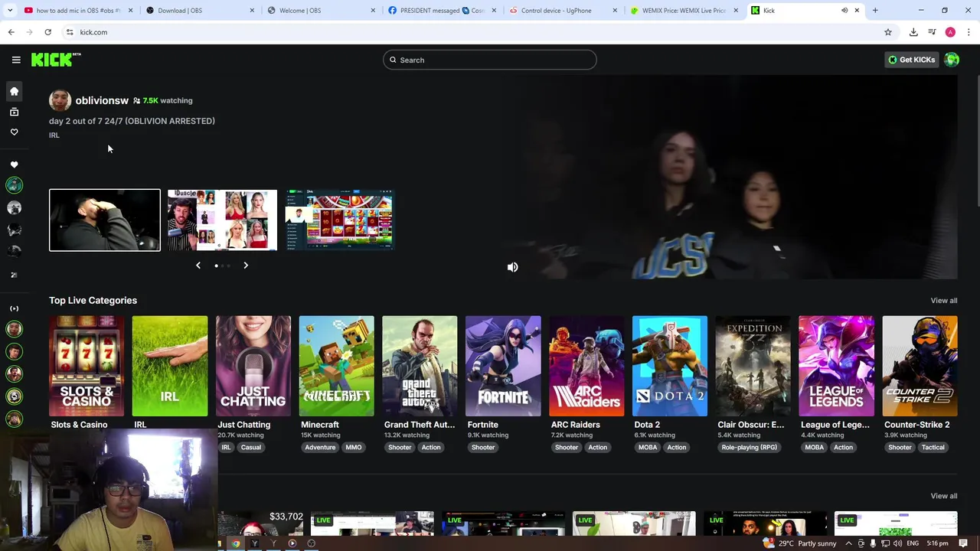Open Chrome media controls icon
Viewport: 980px width, 551px height.
[932, 32]
